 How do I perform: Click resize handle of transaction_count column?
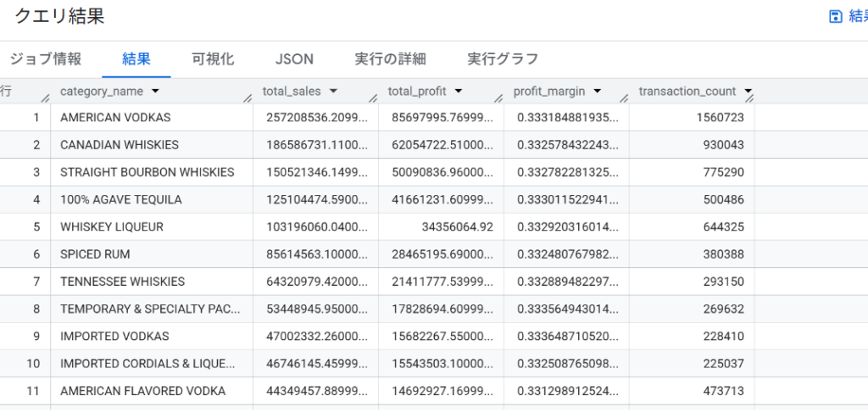749,98
